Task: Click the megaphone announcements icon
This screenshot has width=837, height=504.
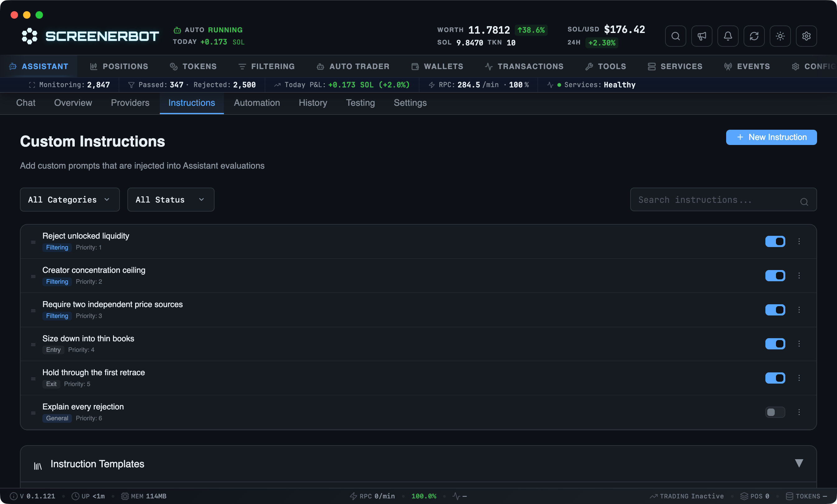Action: (x=702, y=36)
